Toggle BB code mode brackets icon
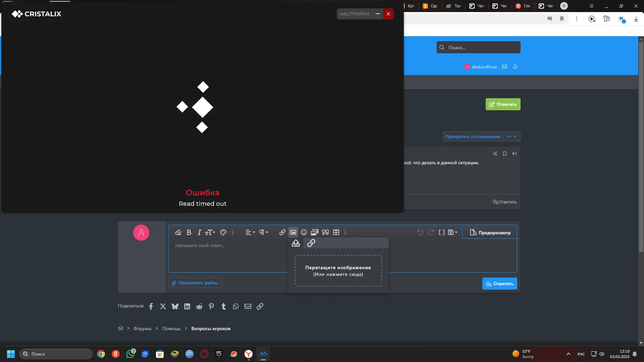Viewport: 644px width, 362px height. click(x=442, y=232)
